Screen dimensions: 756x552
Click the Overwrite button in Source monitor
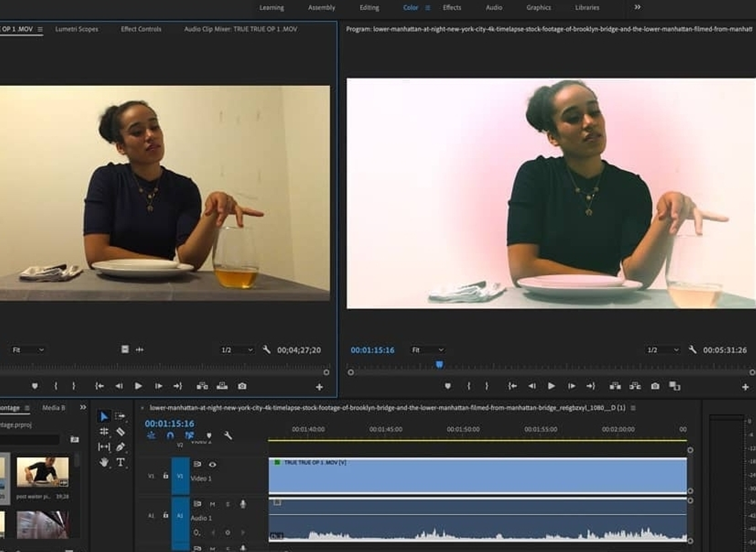point(222,386)
